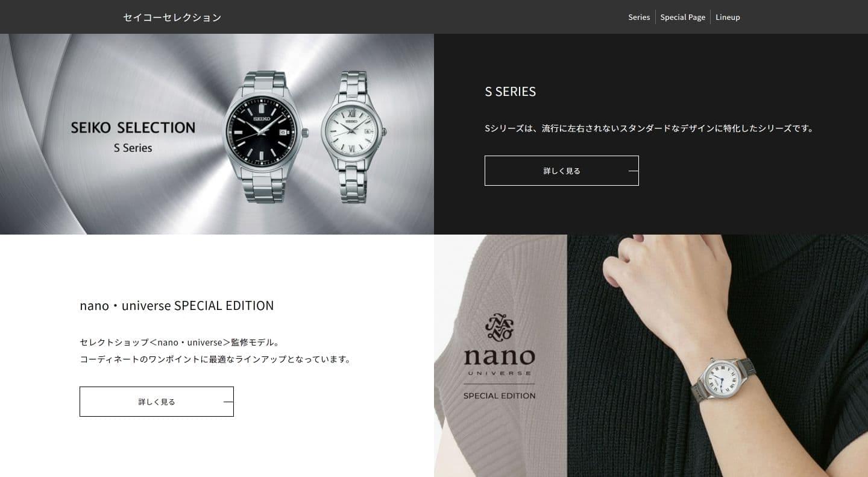The width and height of the screenshot is (868, 477).
Task: Click the S SERIES heading
Action: pyautogui.click(x=511, y=92)
